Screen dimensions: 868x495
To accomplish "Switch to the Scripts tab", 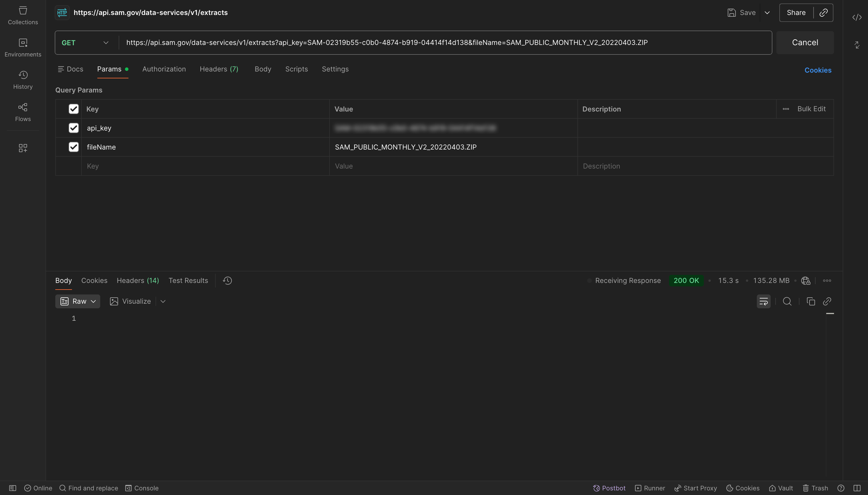I will click(297, 69).
